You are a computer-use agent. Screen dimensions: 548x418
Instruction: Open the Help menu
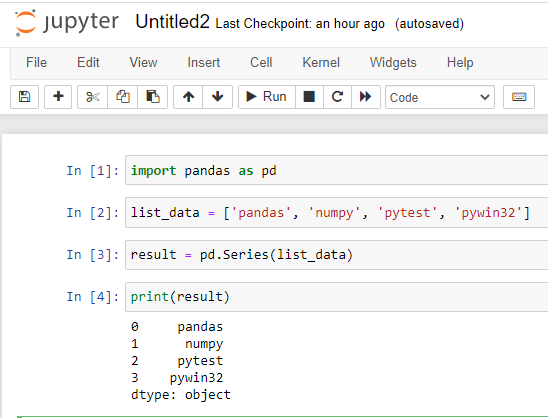click(460, 63)
